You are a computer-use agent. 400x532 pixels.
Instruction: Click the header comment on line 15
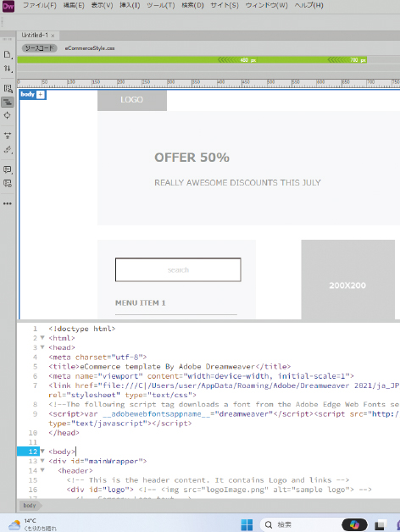pos(208,480)
